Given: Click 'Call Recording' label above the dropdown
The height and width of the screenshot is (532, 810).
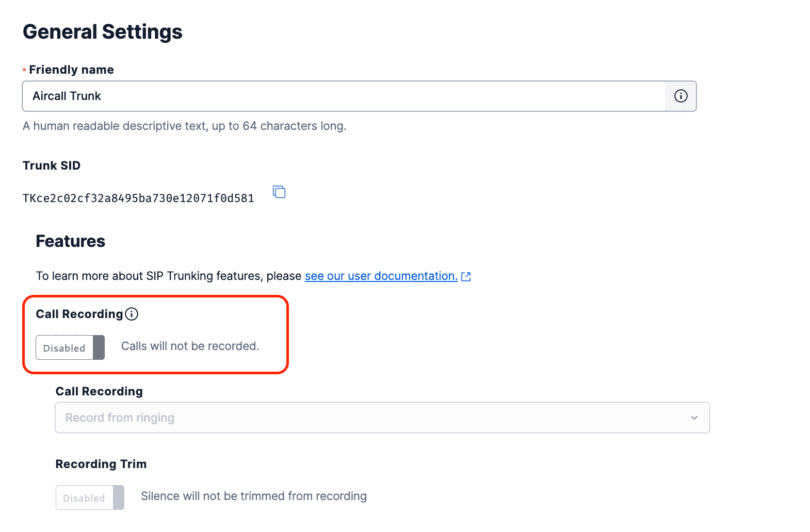Looking at the screenshot, I should click(x=99, y=391).
